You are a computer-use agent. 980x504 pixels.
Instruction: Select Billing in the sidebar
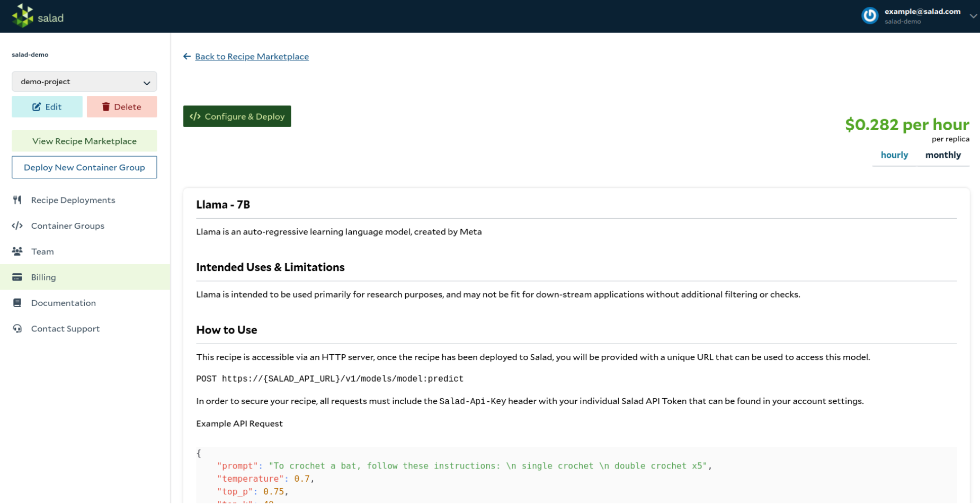(x=85, y=277)
